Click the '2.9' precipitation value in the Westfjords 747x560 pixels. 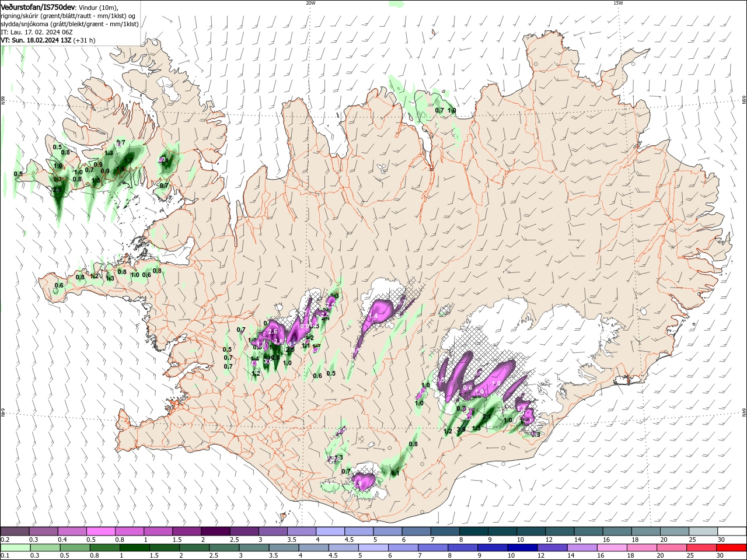pos(57,190)
